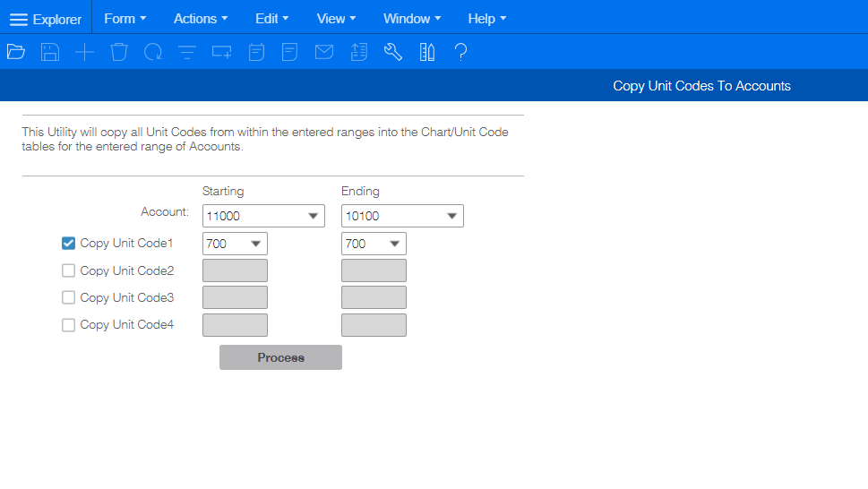Click the question mark help icon
Viewport: 868px width, 489px height.
461,53
